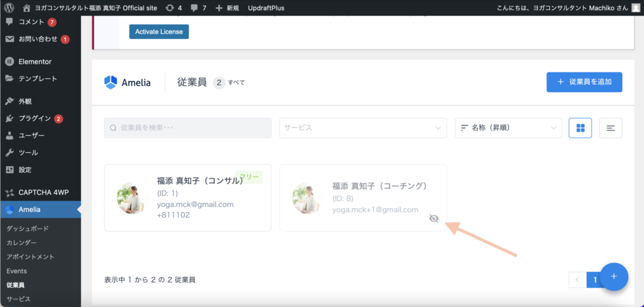Click the Amelia logo in header
644x307 pixels.
tap(128, 82)
